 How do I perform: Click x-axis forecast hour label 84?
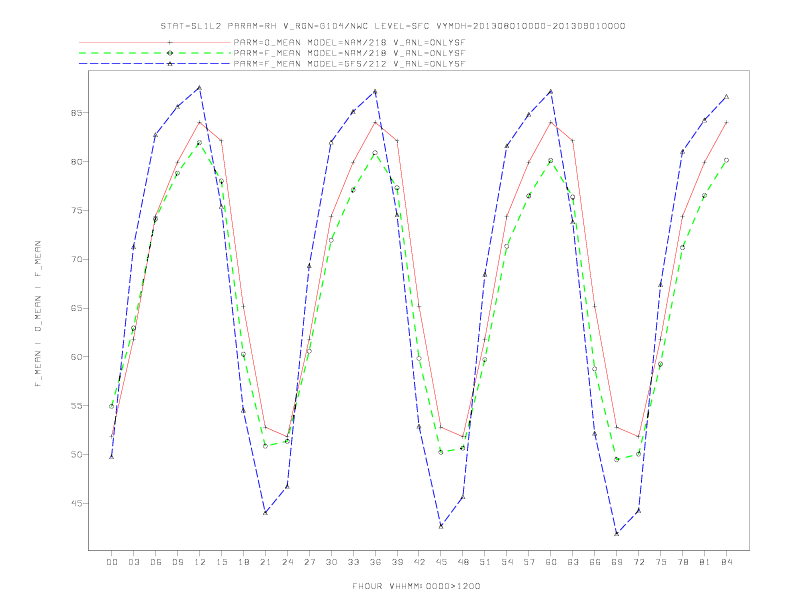tap(727, 562)
